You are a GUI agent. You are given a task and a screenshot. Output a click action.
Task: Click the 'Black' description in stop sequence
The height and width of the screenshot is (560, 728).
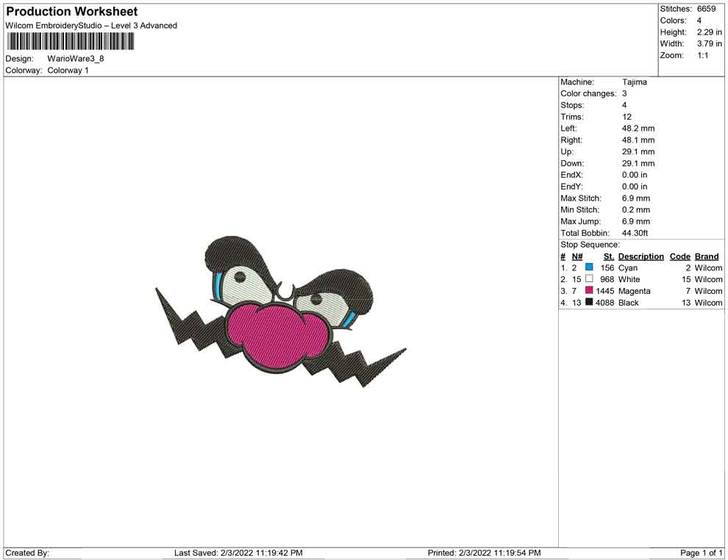coord(629,303)
